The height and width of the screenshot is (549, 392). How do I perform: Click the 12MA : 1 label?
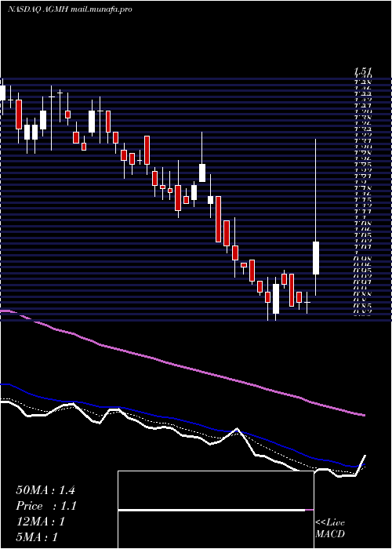click(41, 522)
